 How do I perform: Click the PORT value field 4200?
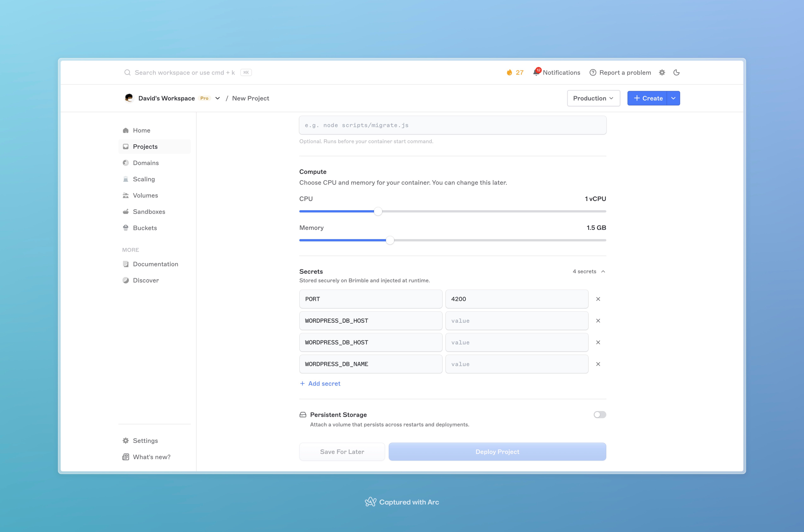pyautogui.click(x=517, y=299)
